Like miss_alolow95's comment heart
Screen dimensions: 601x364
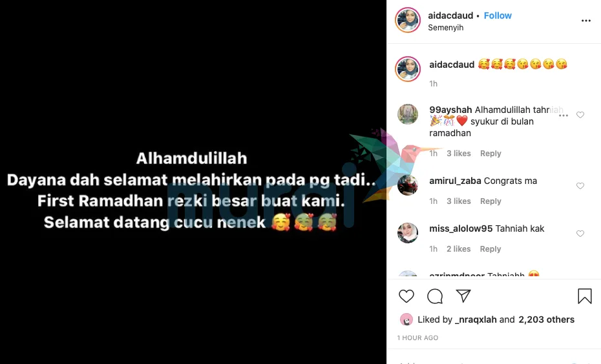pyautogui.click(x=580, y=234)
